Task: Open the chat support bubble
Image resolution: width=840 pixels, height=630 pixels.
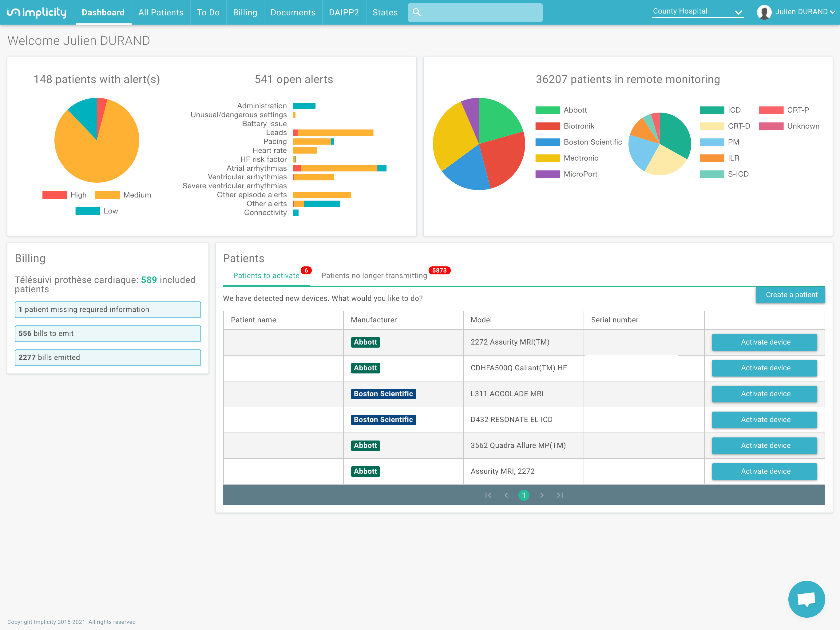Action: tap(806, 599)
